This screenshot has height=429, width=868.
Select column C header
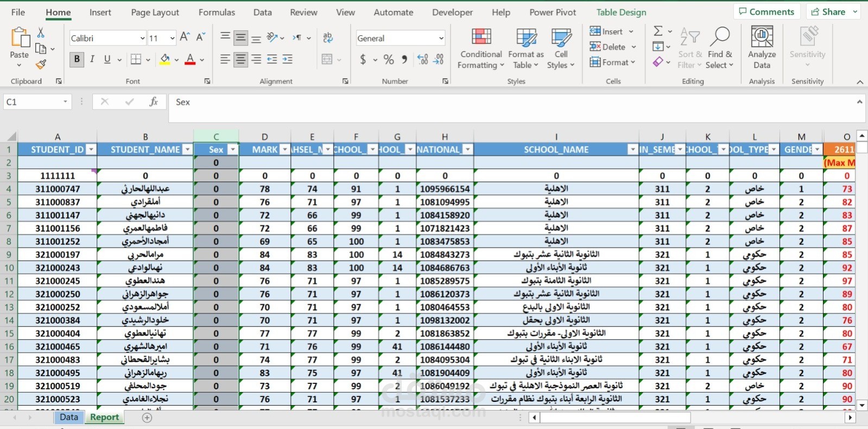pos(216,137)
